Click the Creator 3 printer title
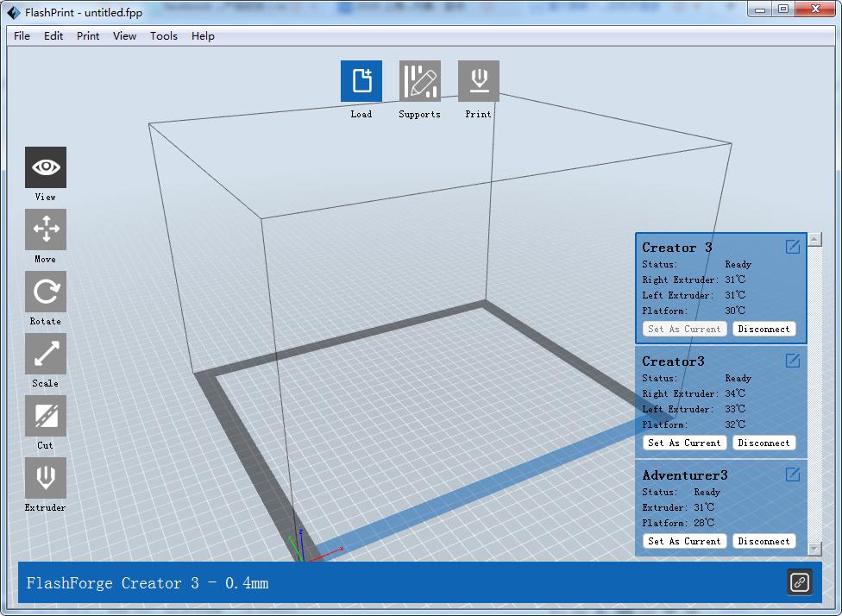 677,248
